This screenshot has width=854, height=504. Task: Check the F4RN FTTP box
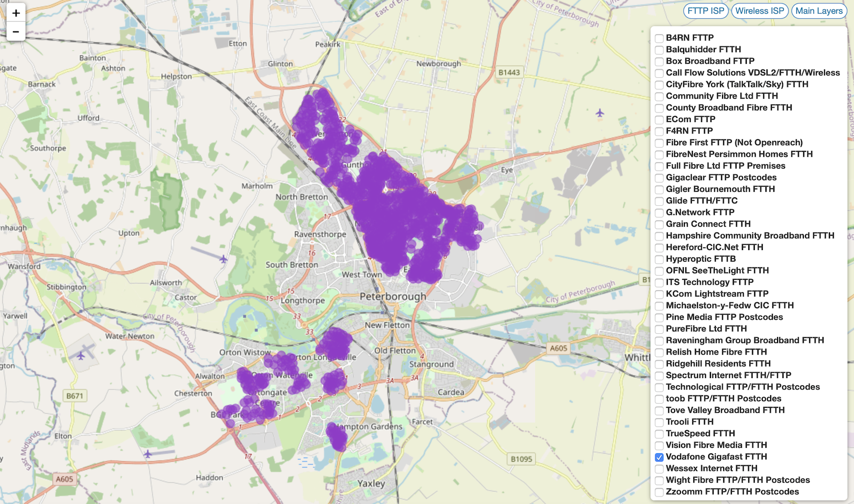659,132
